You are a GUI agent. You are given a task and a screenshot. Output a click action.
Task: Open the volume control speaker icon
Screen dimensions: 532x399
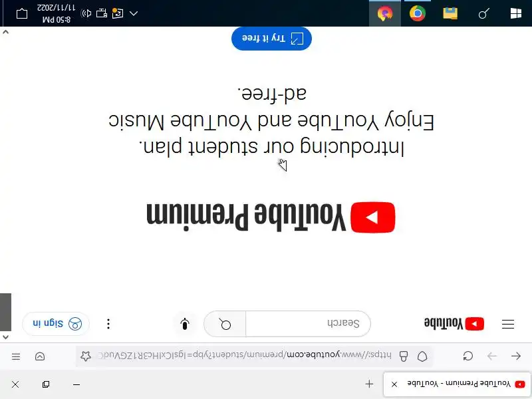[x=86, y=13]
